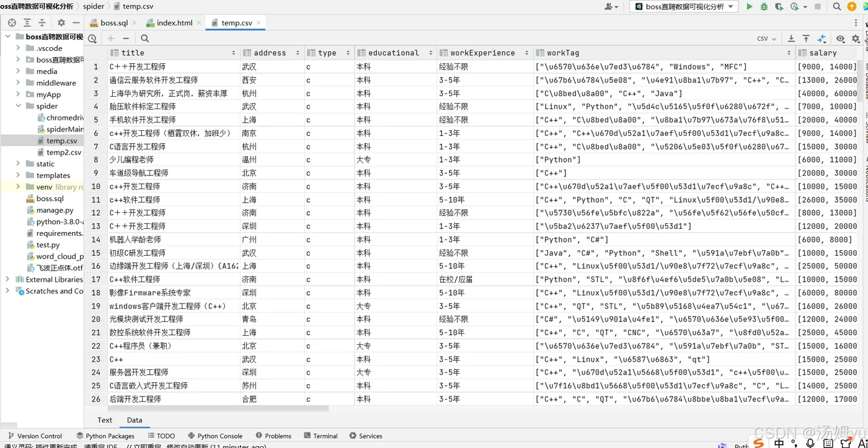Click the workTag column header
868x448 pixels.
click(664, 53)
